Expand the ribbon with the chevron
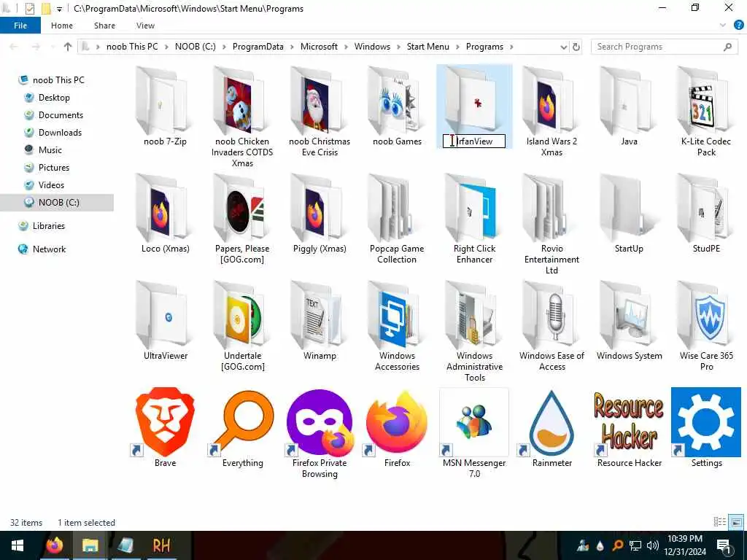The image size is (747, 560). pyautogui.click(x=723, y=26)
